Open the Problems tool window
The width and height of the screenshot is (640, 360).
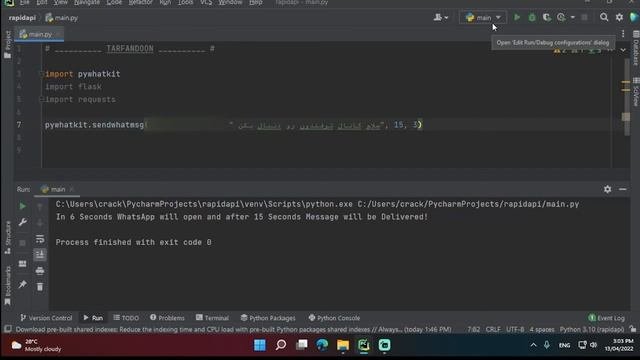pos(167,318)
